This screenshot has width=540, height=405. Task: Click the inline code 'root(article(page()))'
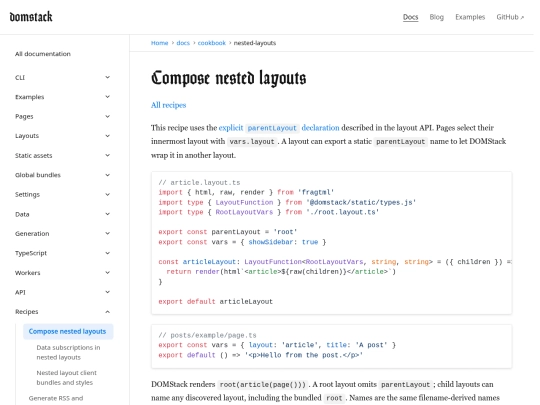pyautogui.click(x=262, y=384)
